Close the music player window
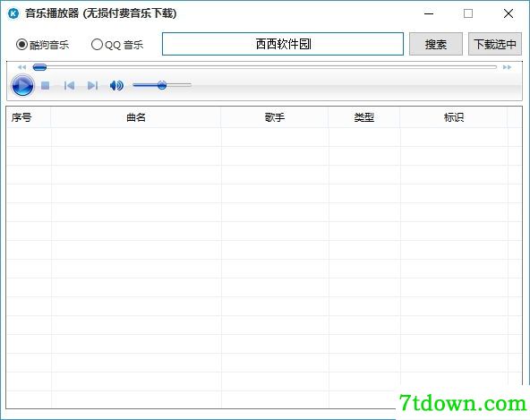The height and width of the screenshot is (420, 530). (509, 13)
